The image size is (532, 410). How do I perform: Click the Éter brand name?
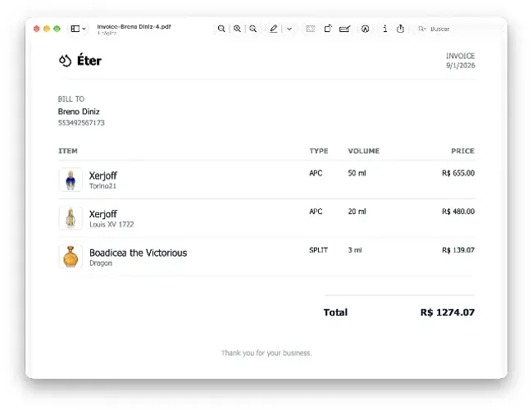click(x=89, y=61)
